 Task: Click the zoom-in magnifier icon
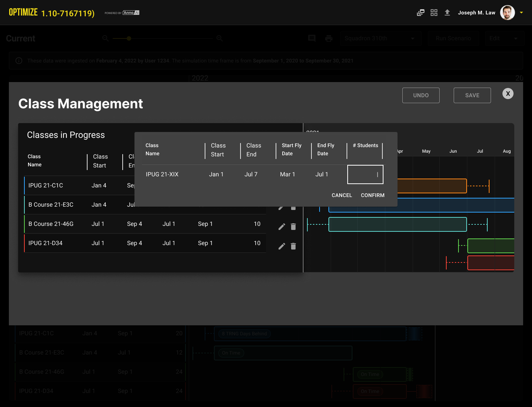point(219,38)
